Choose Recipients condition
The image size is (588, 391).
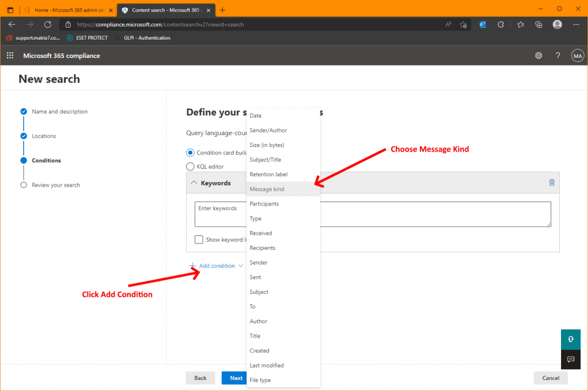(283, 248)
